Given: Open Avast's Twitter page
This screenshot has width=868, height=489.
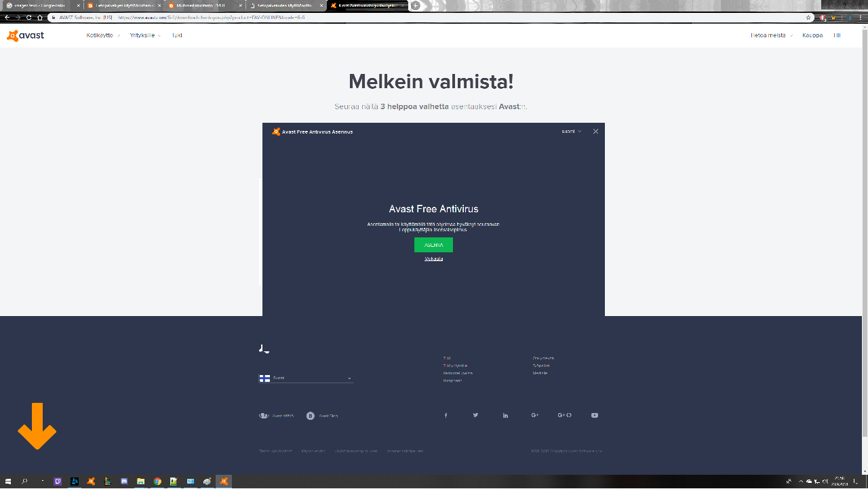Looking at the screenshot, I should [x=475, y=415].
